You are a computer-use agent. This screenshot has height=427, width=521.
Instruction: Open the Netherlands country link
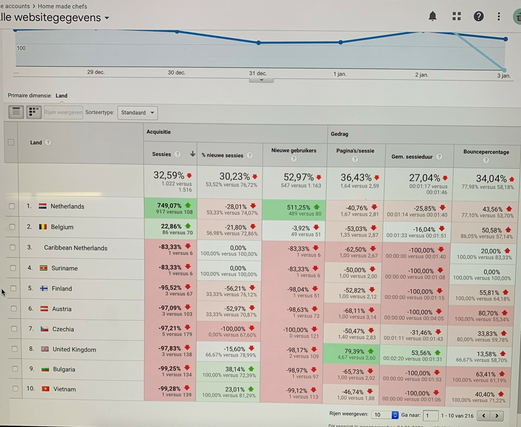tap(67, 206)
